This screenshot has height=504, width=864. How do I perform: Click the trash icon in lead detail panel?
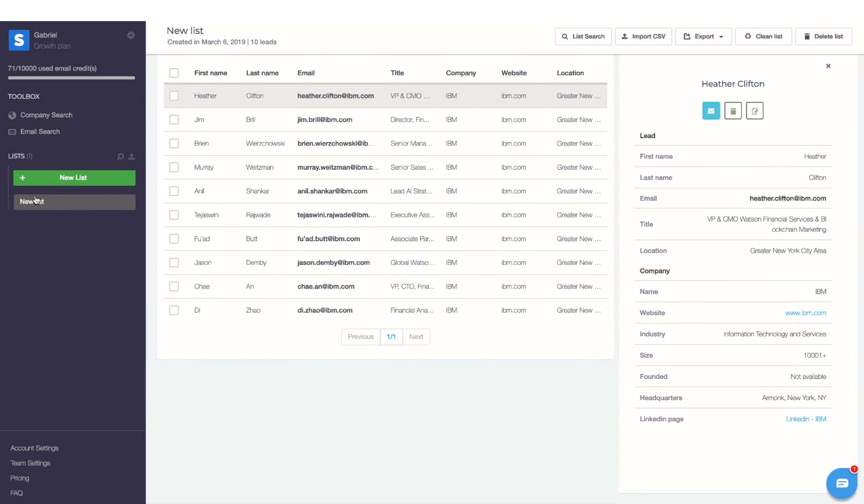(733, 111)
